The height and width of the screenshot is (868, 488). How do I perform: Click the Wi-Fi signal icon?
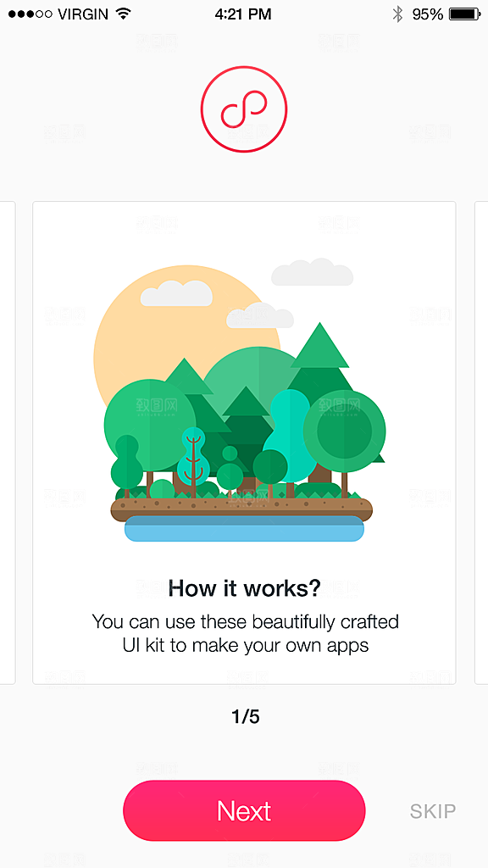(123, 14)
